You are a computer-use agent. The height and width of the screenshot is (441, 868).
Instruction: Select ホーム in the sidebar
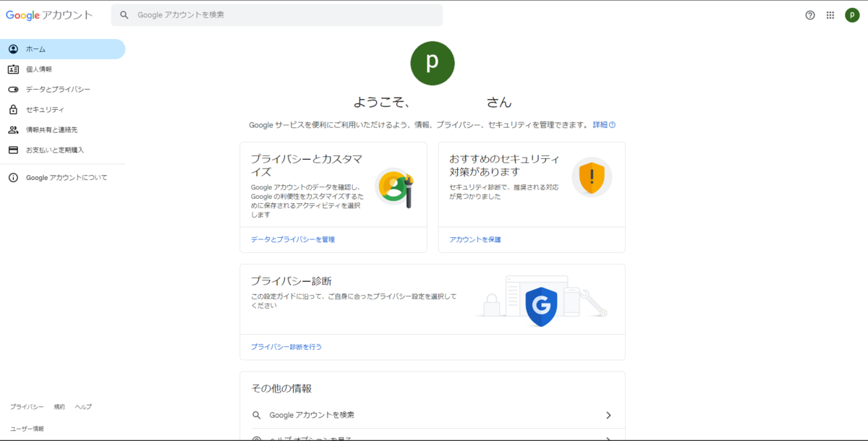point(62,49)
